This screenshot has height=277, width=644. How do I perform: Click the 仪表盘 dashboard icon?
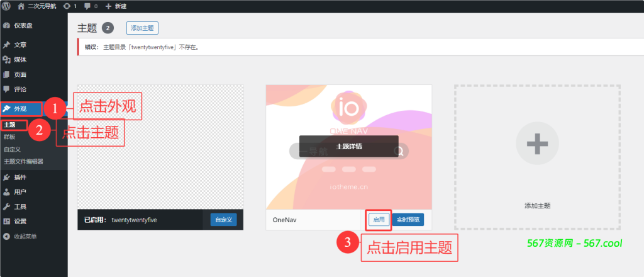pos(6,25)
